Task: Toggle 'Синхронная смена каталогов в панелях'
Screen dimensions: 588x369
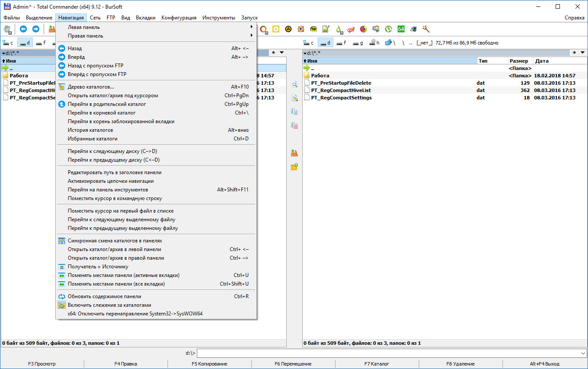Action: 115,241
